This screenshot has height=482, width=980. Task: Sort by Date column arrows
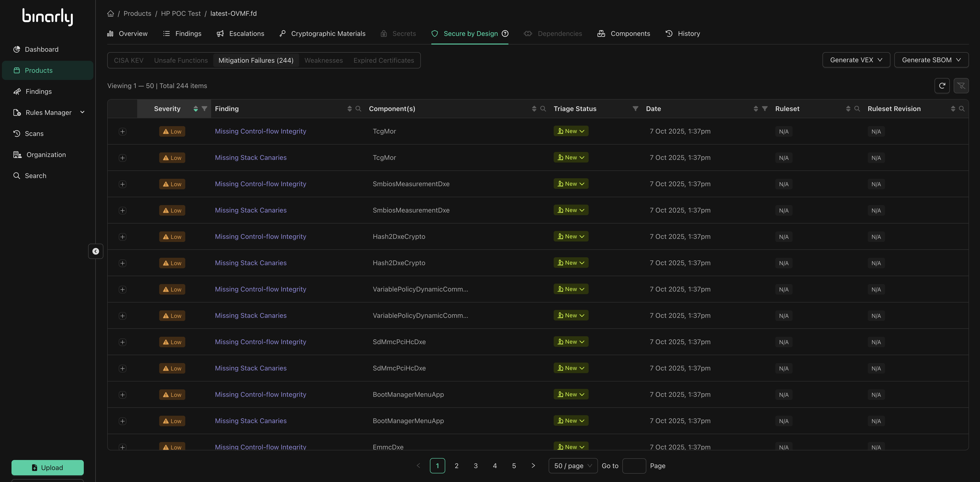coord(755,109)
